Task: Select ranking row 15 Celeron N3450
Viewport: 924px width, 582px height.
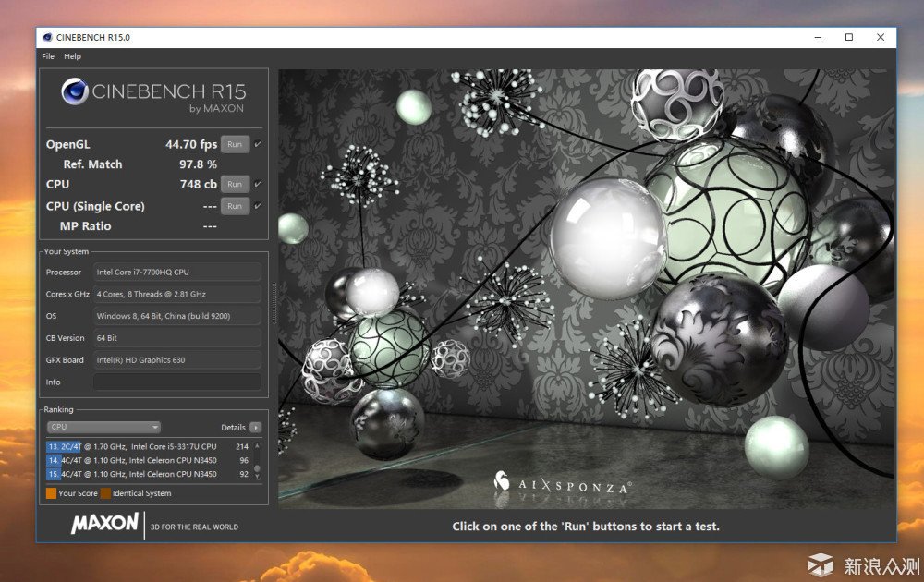Action: click(x=149, y=474)
